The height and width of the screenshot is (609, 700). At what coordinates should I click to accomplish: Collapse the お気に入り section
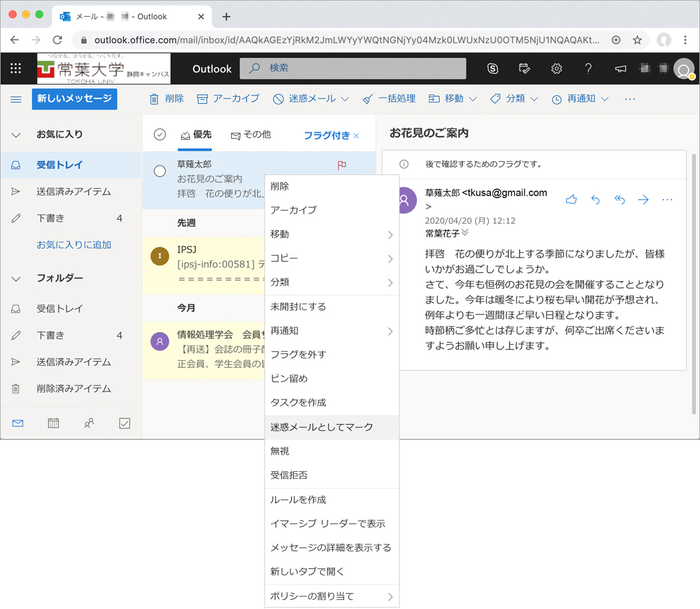17,135
